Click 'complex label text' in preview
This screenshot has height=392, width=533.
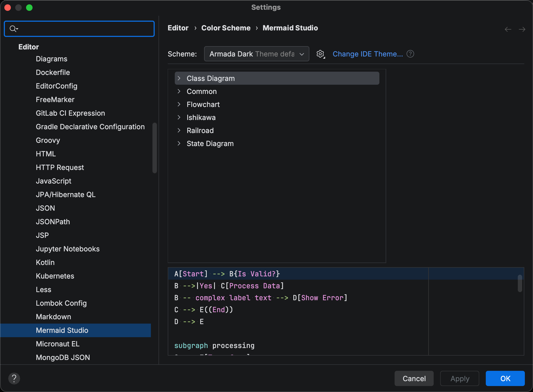pyautogui.click(x=233, y=298)
